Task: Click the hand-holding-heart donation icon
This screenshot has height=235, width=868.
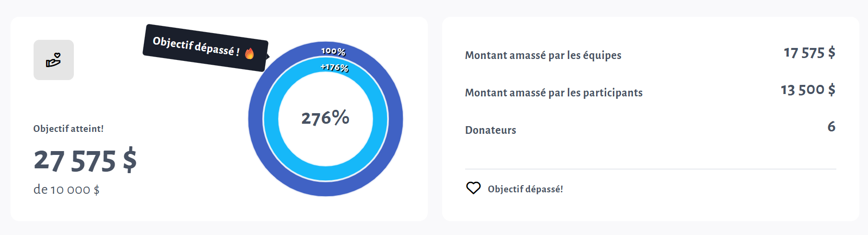Action: click(x=53, y=60)
